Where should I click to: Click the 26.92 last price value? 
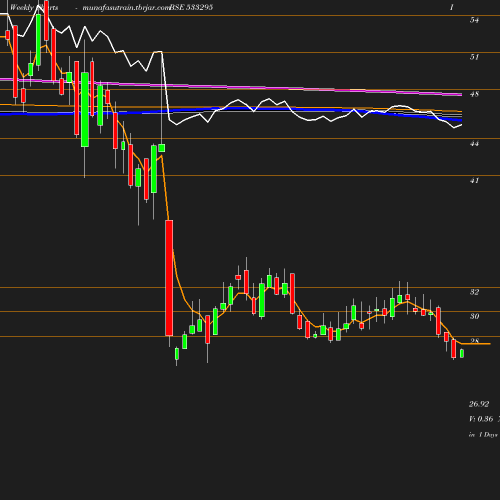pos(479,404)
